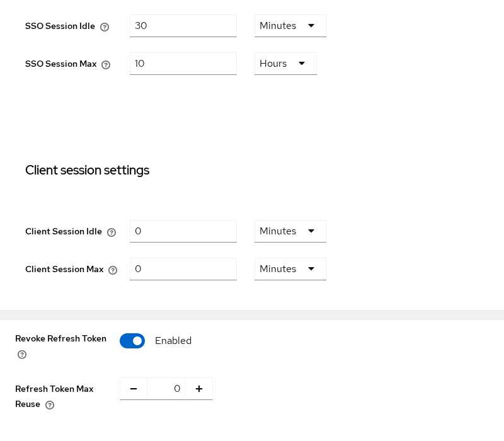The width and height of the screenshot is (504, 441).
Task: Open help for Revoke Refresh Token
Action: (22, 355)
